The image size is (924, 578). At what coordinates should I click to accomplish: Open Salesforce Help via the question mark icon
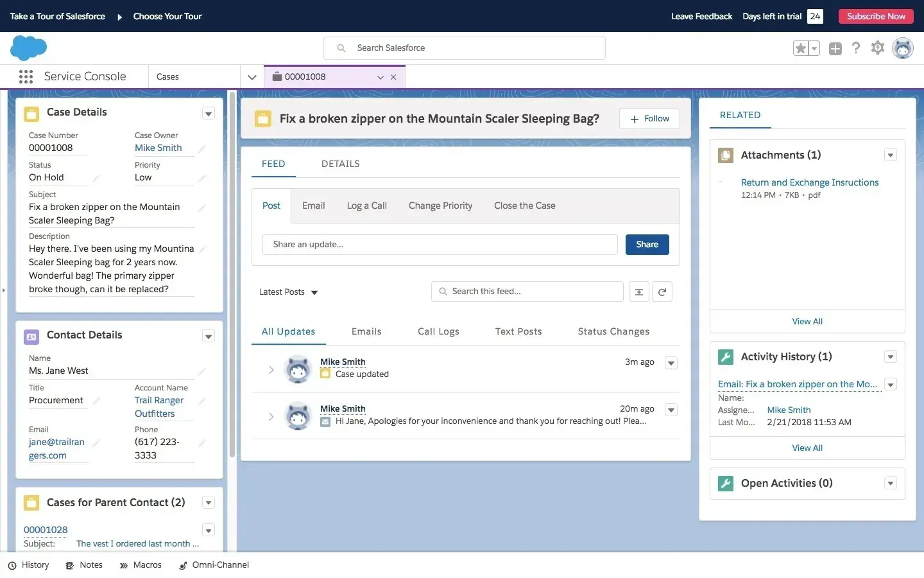856,48
